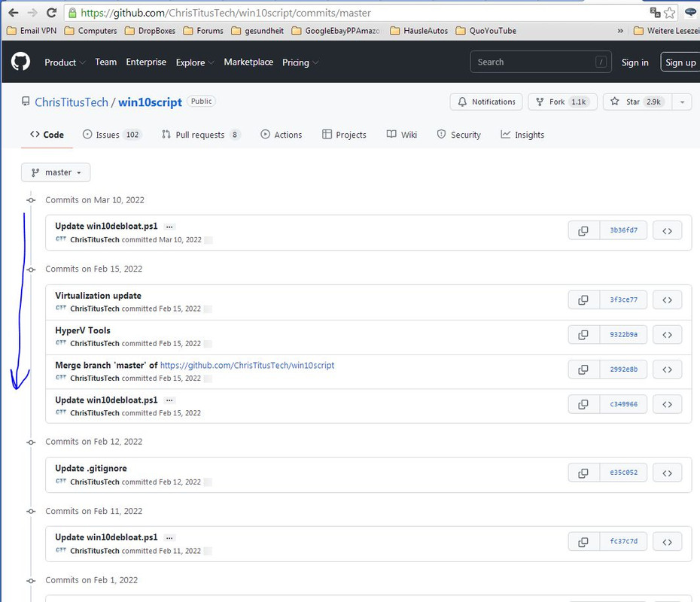Viewport: 700px width, 602px height.
Task: Browse repository at commit fc37c7d
Action: point(667,543)
